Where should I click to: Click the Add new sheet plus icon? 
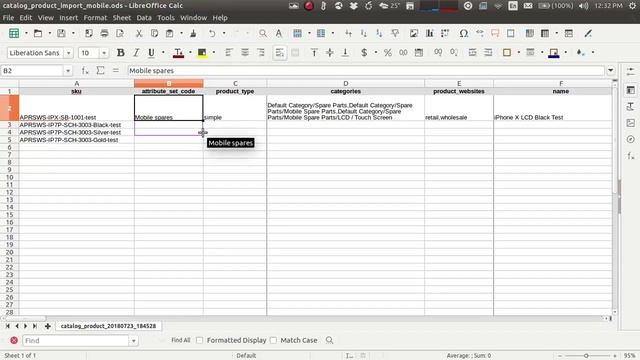(x=48, y=326)
